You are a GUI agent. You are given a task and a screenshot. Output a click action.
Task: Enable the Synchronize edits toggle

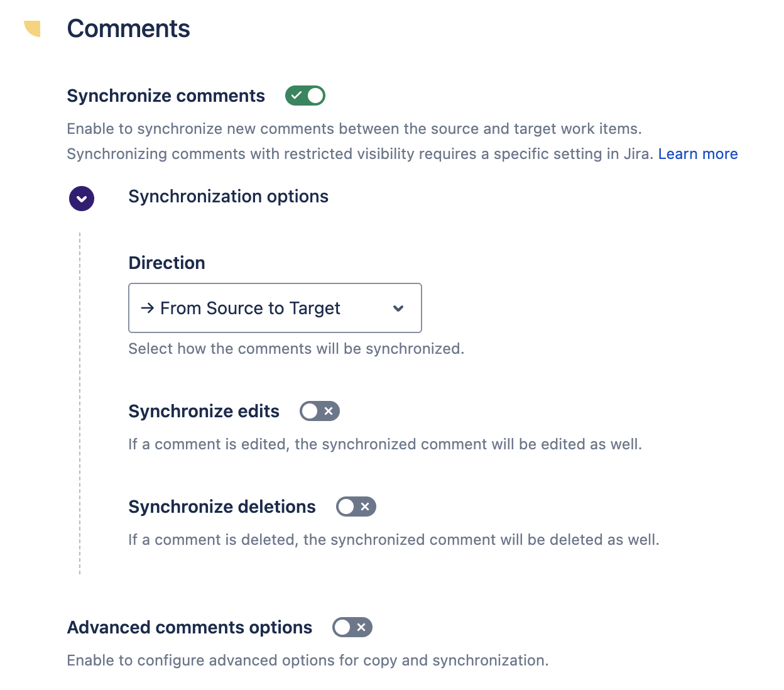pos(320,411)
